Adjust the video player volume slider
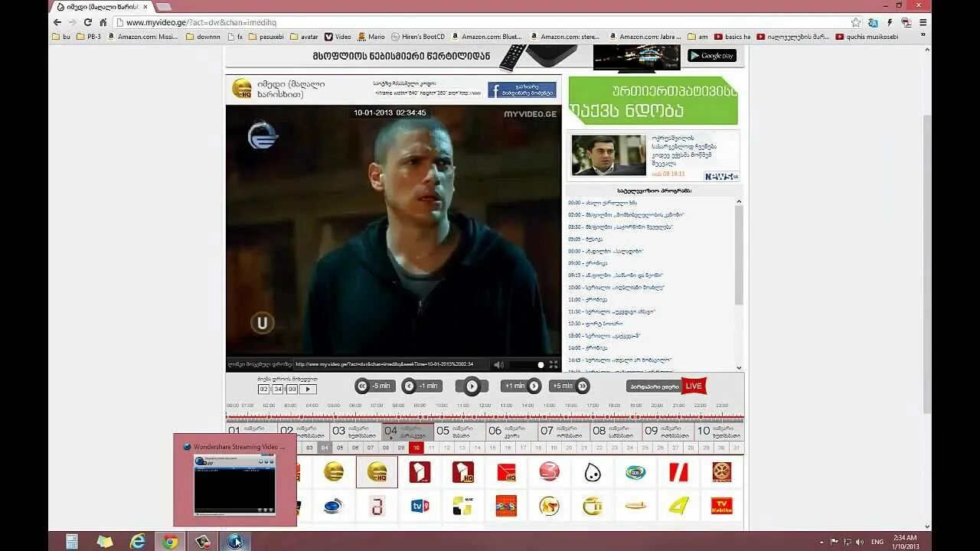Screen dimensions: 980x551 coord(527,365)
